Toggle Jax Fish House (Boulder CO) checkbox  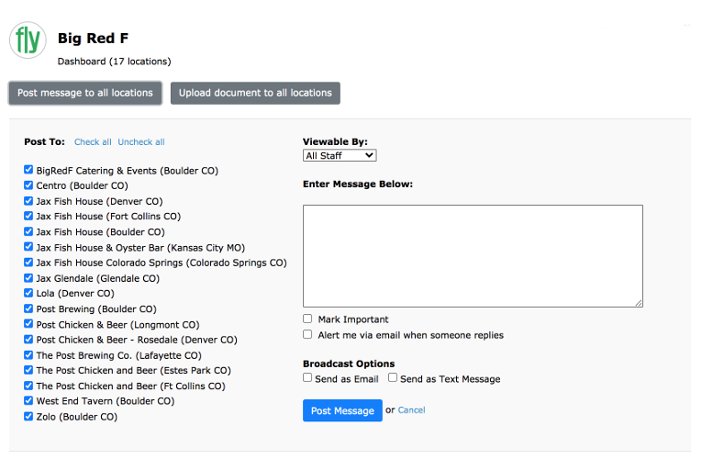(29, 232)
